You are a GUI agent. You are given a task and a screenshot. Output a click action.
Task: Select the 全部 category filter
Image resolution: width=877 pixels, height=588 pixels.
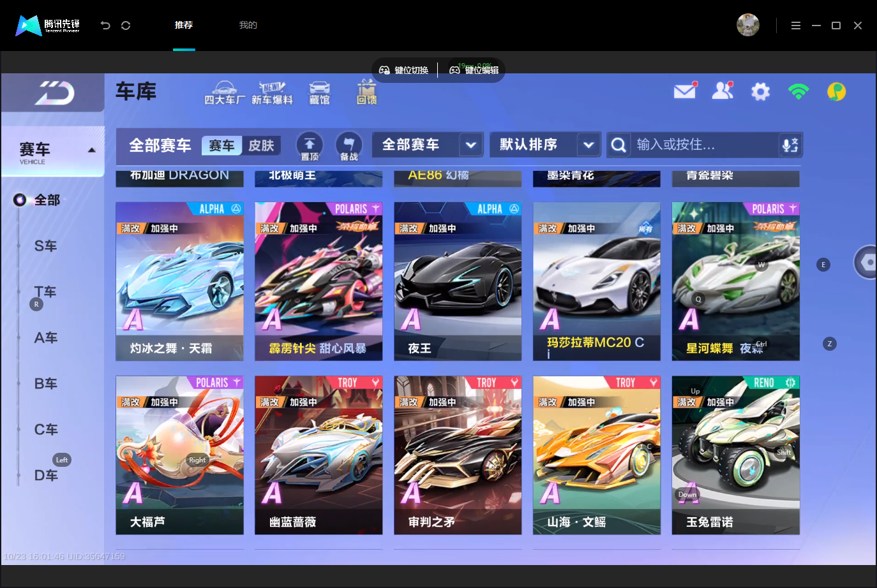[47, 200]
